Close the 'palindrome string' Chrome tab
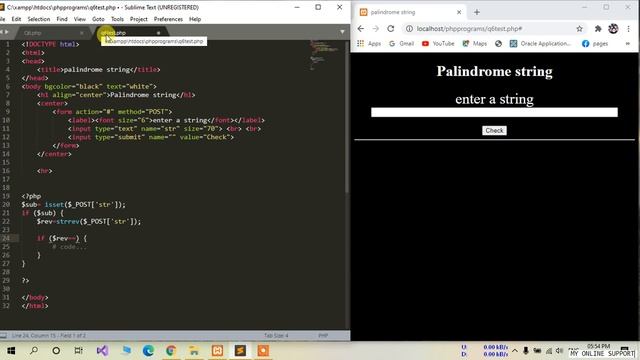The height and width of the screenshot is (360, 640). tap(459, 12)
